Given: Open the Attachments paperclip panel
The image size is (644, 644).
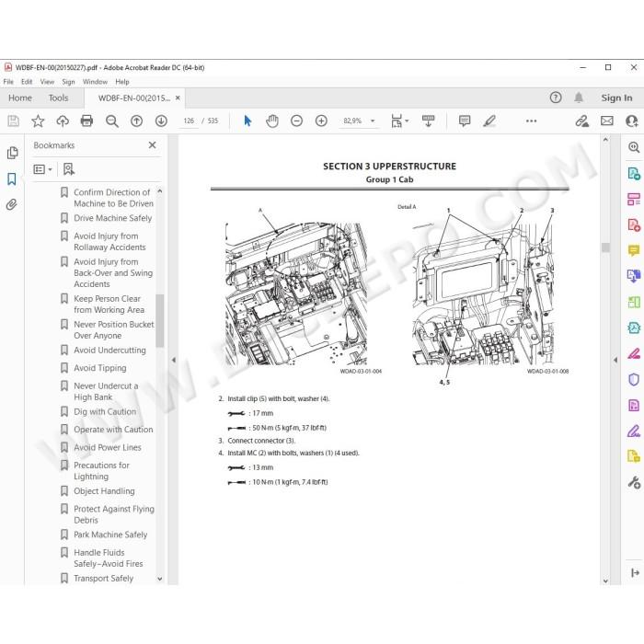Looking at the screenshot, I should 11,204.
